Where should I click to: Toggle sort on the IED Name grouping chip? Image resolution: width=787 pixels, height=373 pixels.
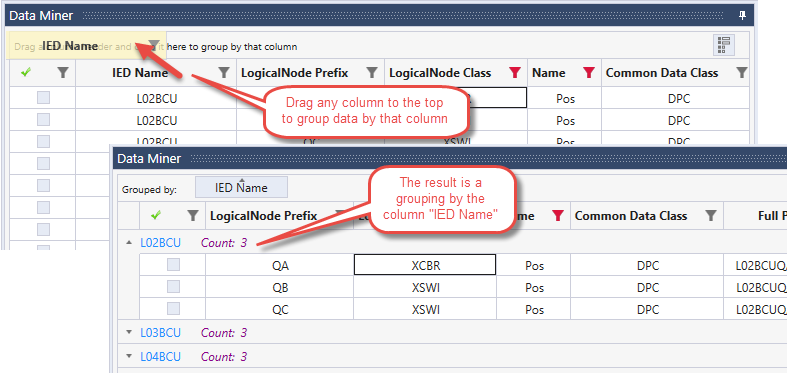click(241, 187)
